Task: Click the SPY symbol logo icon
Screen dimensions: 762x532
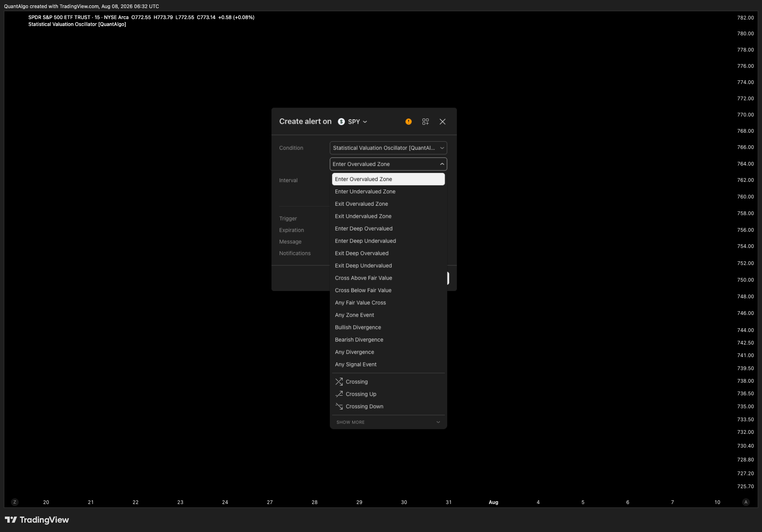Action: pos(342,122)
